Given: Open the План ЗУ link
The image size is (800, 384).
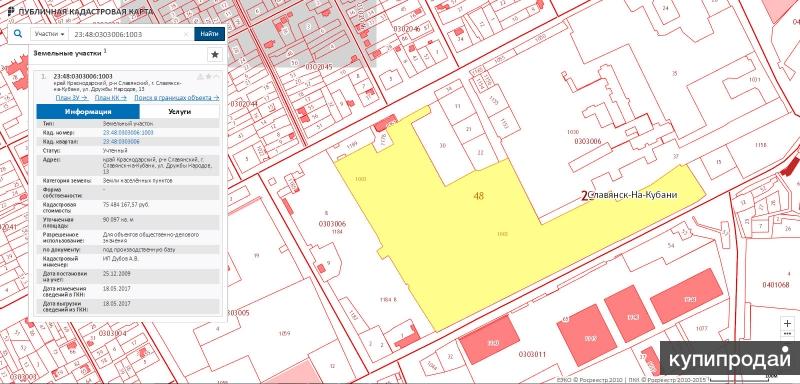Looking at the screenshot, I should (71, 97).
